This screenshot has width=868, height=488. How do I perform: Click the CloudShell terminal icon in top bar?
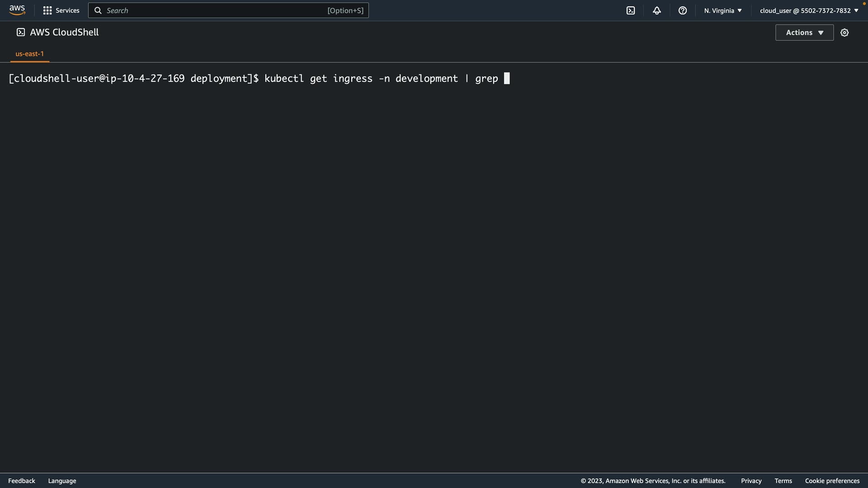point(631,10)
